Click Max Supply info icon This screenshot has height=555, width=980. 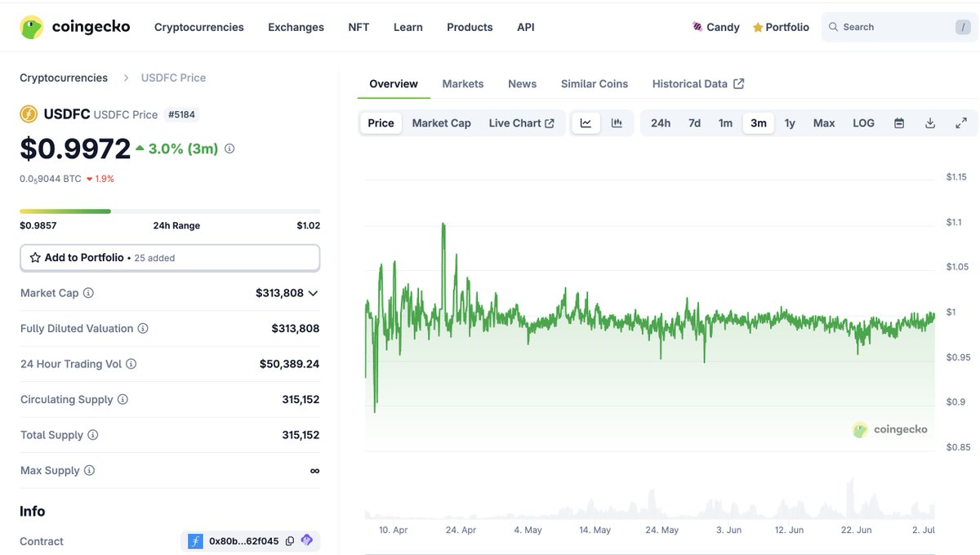pos(89,471)
